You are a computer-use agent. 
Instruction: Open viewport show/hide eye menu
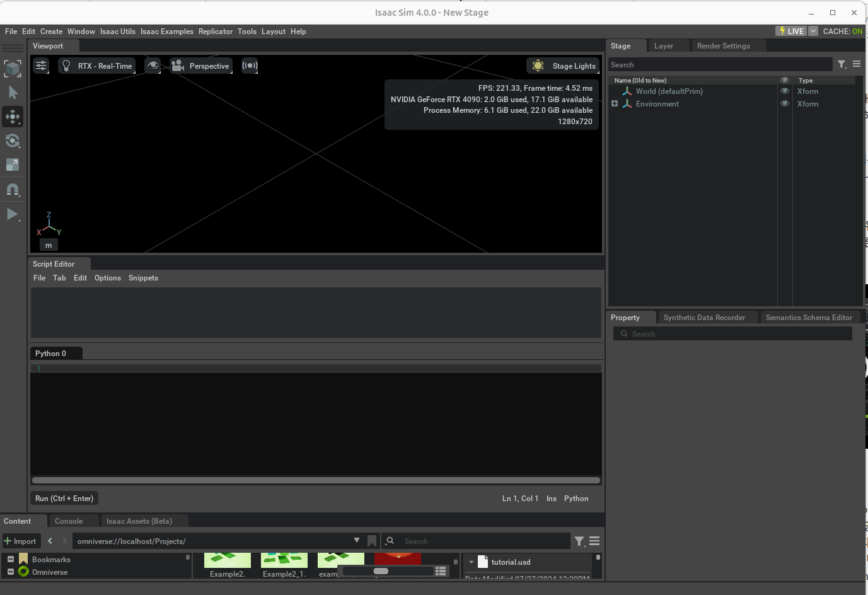tap(153, 66)
